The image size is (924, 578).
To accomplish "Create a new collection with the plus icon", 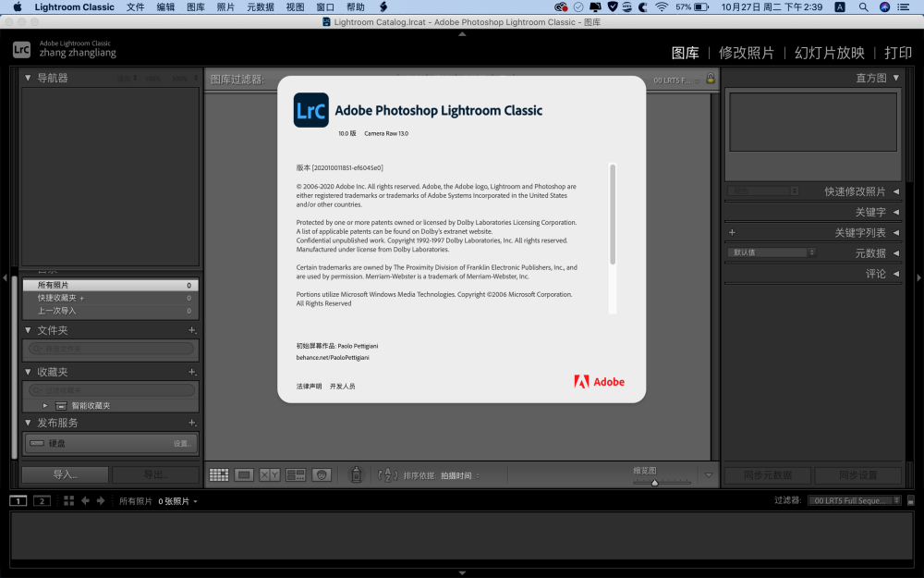I will pos(191,372).
